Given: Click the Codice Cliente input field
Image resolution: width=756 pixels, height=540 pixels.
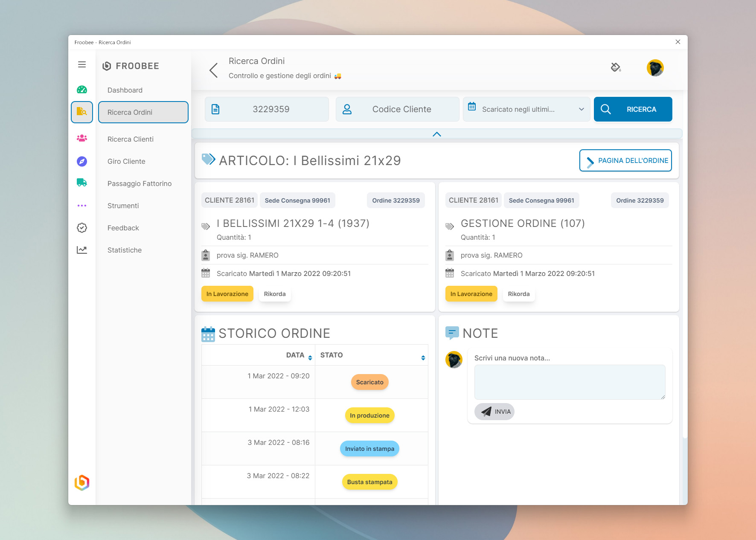Looking at the screenshot, I should (401, 109).
